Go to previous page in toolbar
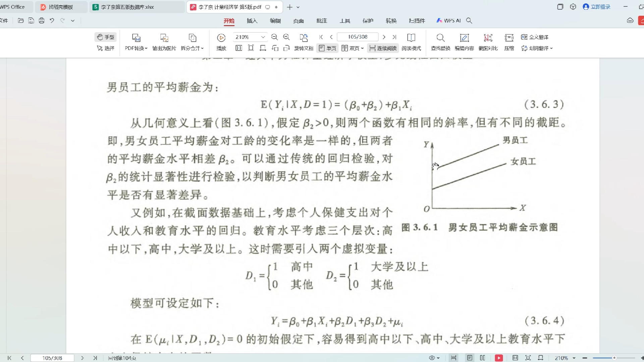 click(331, 37)
